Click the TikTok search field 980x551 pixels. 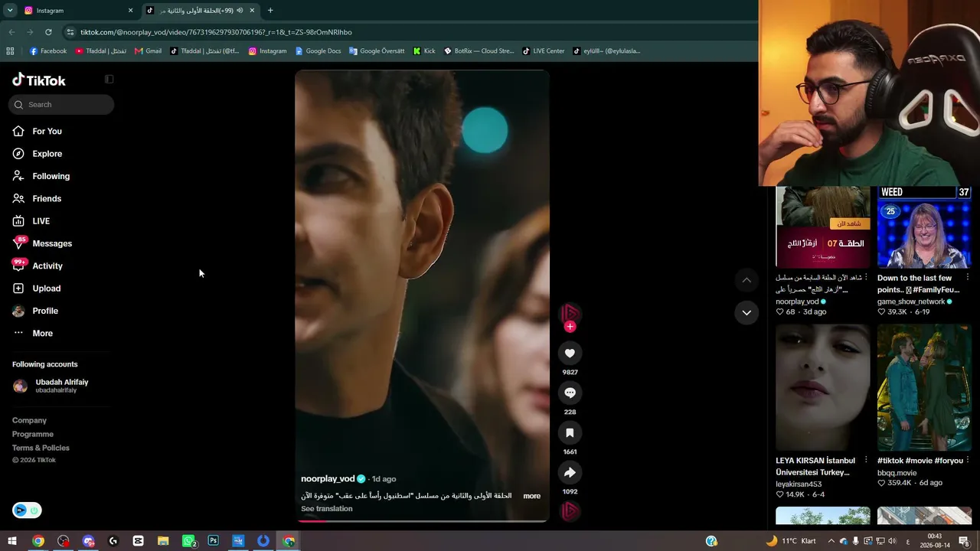point(61,105)
